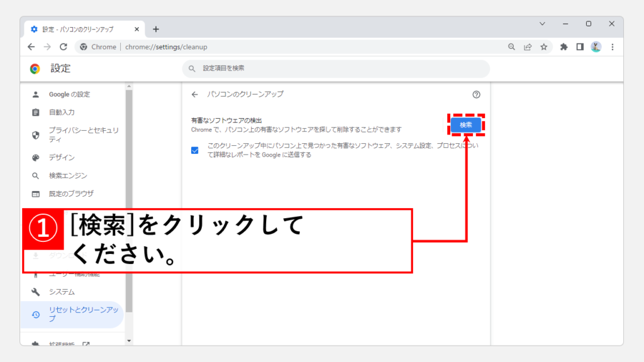Click the blue 検索 button
Screen dimensions: 644x362
tap(465, 125)
